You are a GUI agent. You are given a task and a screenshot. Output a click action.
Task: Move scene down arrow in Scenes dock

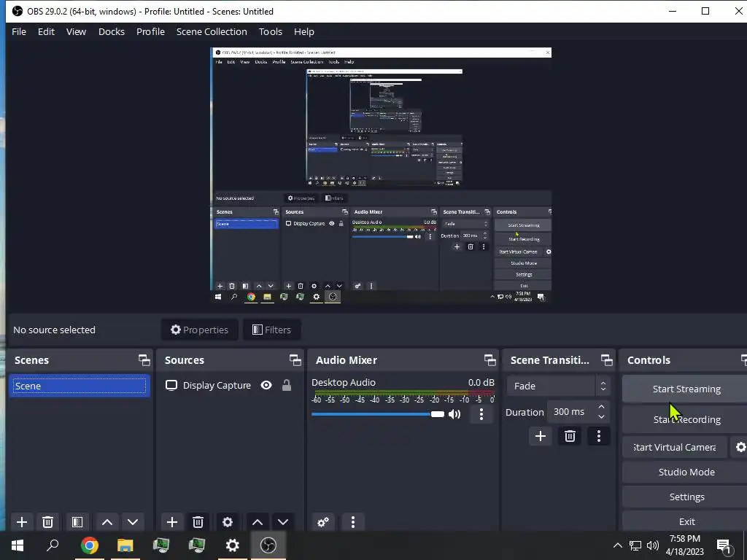(133, 522)
